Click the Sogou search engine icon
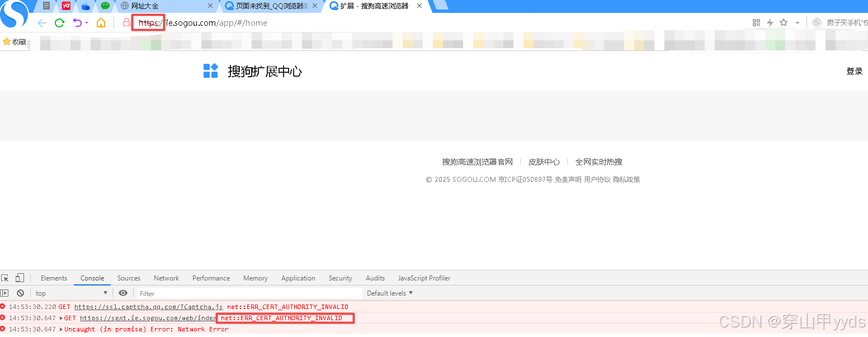Viewport: 868px width, 337px height. click(817, 22)
